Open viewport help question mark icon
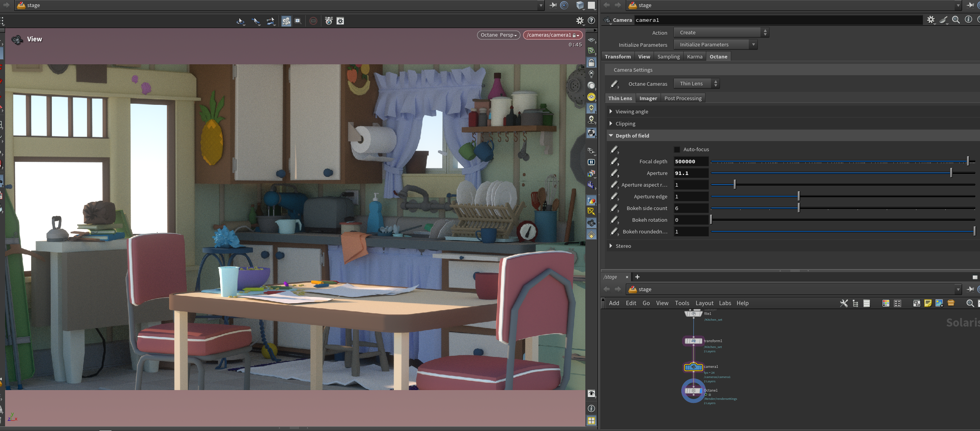This screenshot has height=431, width=980. (x=591, y=21)
